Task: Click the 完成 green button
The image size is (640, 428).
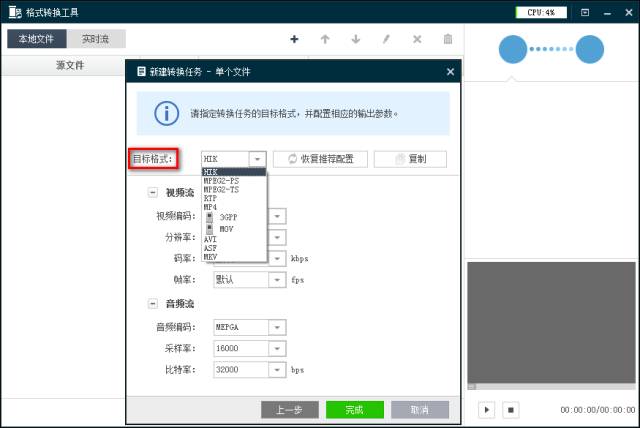Action: coord(354,409)
